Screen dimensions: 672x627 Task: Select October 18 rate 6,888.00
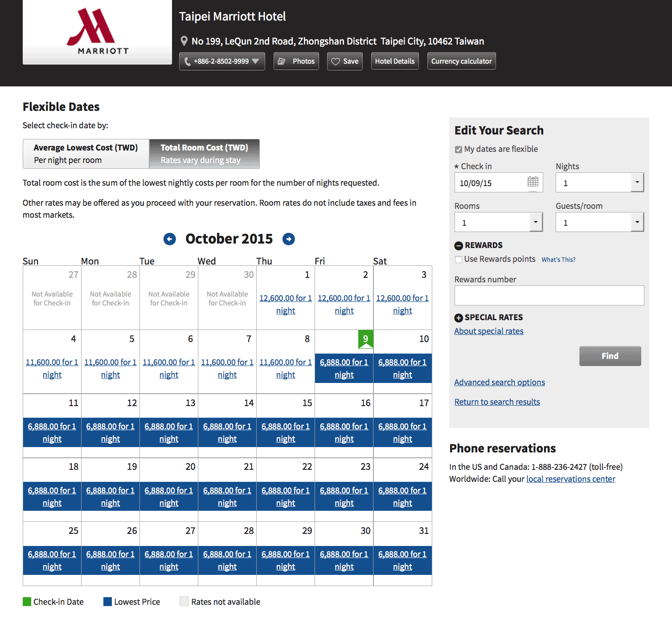point(52,497)
